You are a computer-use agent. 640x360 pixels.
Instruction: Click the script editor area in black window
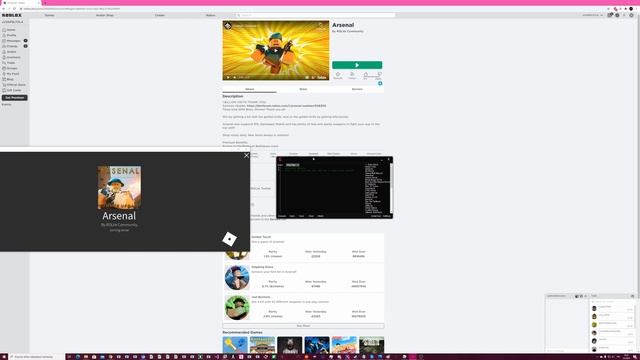tap(322, 190)
